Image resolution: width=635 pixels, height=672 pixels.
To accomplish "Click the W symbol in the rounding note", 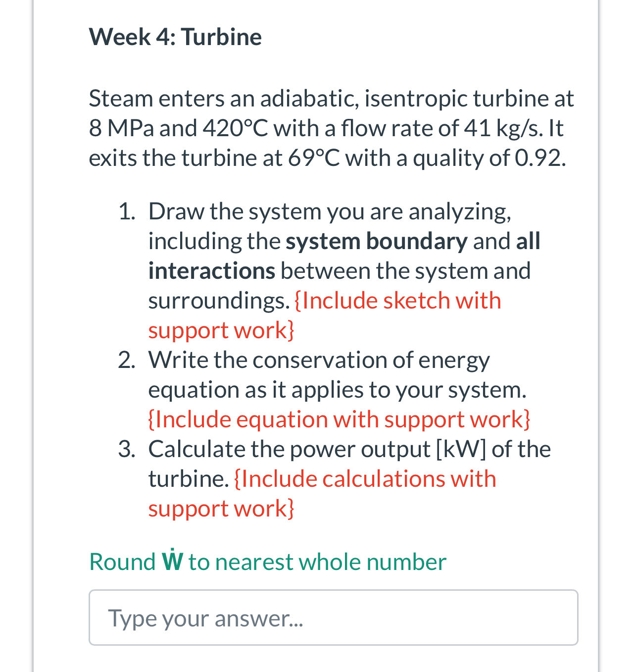I will coord(172,562).
